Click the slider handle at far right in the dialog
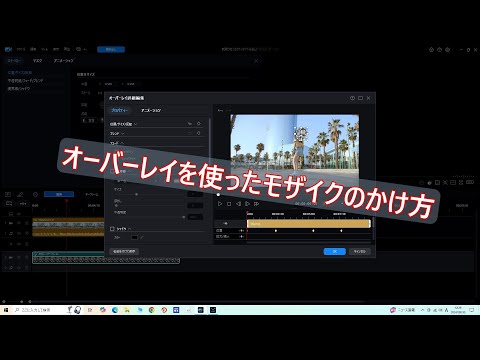The height and width of the screenshot is (360, 480). (x=183, y=217)
